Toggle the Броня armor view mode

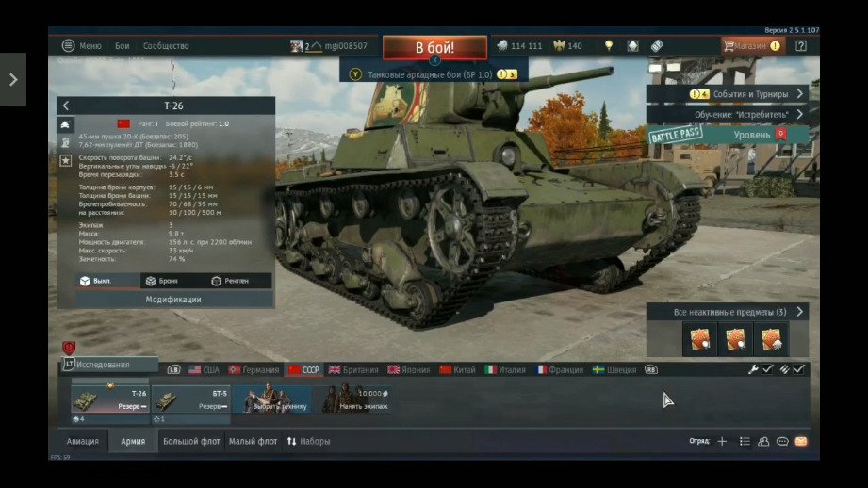[x=164, y=281]
